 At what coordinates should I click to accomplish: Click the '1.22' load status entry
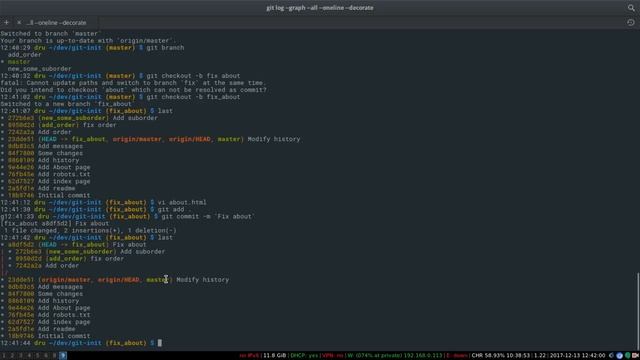[x=540, y=356]
